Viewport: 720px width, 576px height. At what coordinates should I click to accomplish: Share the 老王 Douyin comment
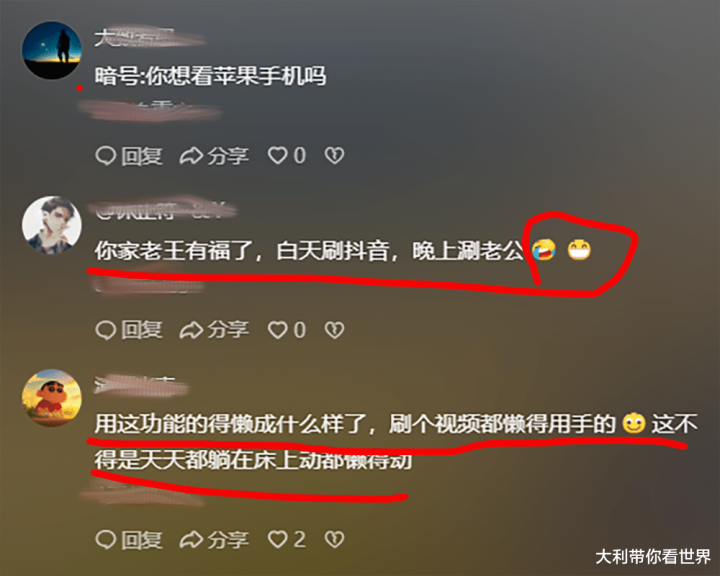tap(214, 330)
